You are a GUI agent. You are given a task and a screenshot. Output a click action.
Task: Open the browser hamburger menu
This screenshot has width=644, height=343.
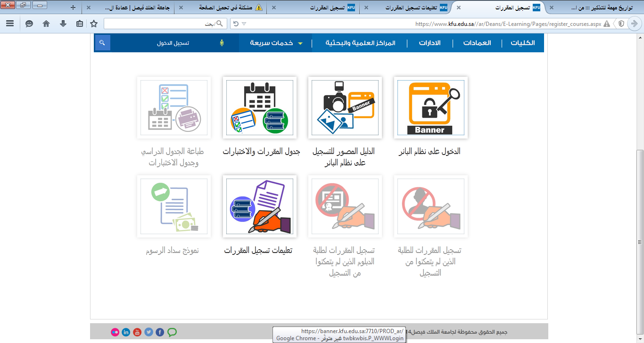pyautogui.click(x=10, y=24)
